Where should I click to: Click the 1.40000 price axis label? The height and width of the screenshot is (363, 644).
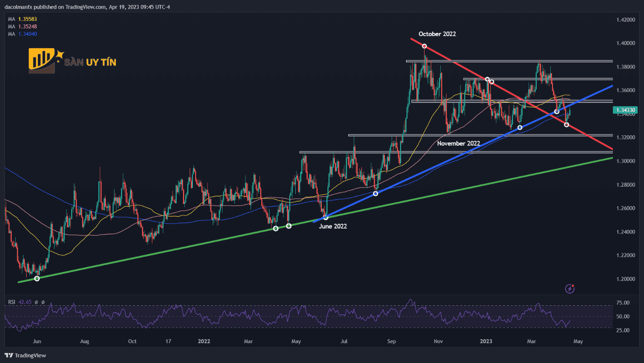coord(626,43)
